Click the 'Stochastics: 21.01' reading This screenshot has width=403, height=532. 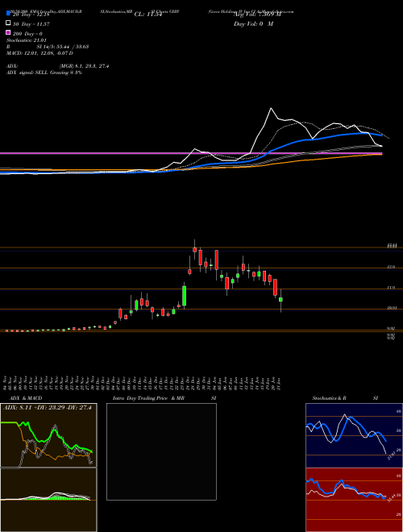point(27,40)
